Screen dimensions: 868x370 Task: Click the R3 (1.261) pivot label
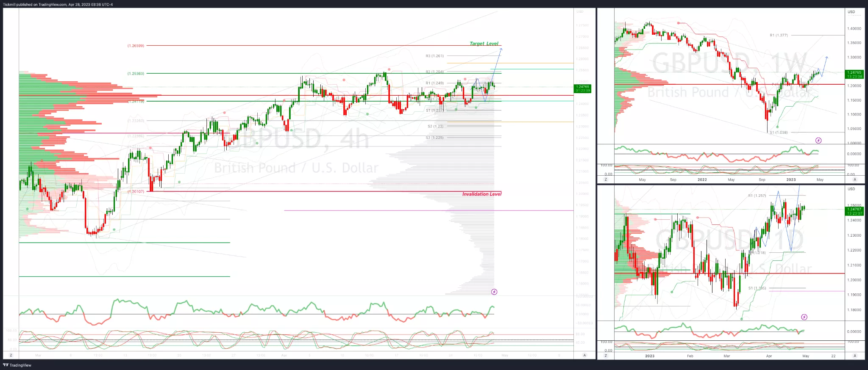coord(435,56)
